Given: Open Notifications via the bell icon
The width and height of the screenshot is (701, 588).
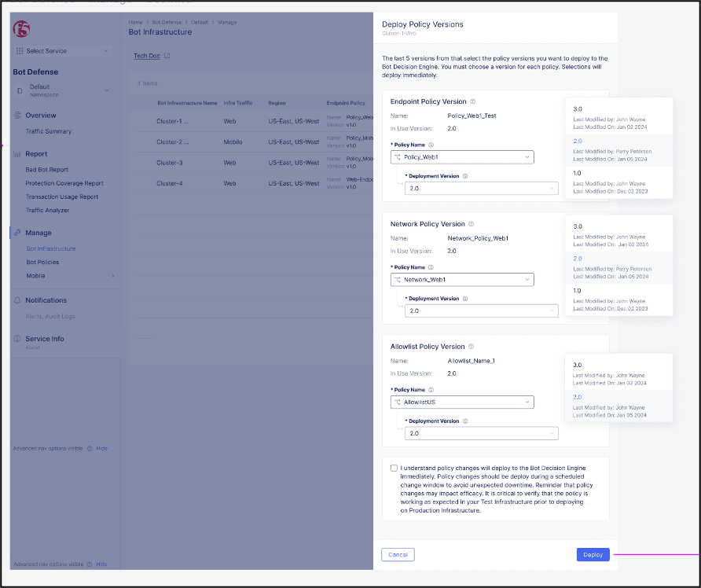Looking at the screenshot, I should [17, 300].
